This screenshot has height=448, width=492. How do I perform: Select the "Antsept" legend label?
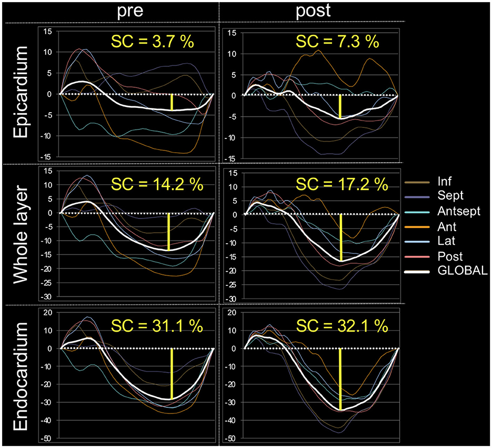[459, 211]
